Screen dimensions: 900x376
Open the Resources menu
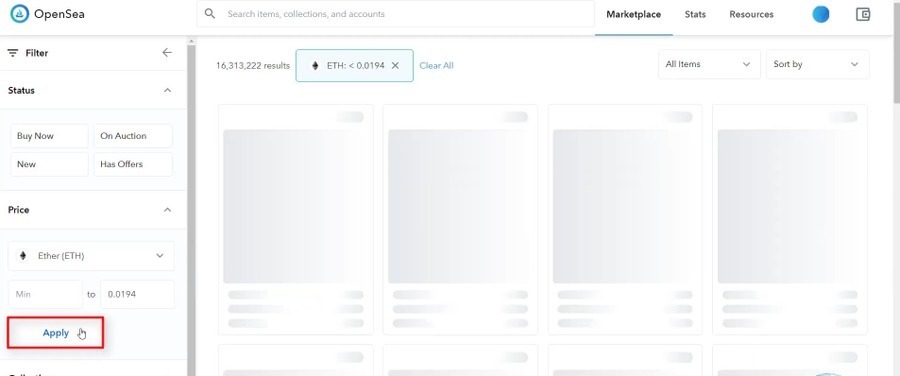pyautogui.click(x=751, y=14)
